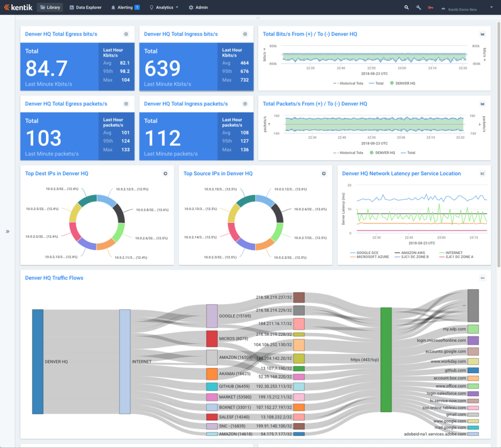The width and height of the screenshot is (501, 448).
Task: Click line chart icon on Network Latency panel
Action: coord(482,173)
